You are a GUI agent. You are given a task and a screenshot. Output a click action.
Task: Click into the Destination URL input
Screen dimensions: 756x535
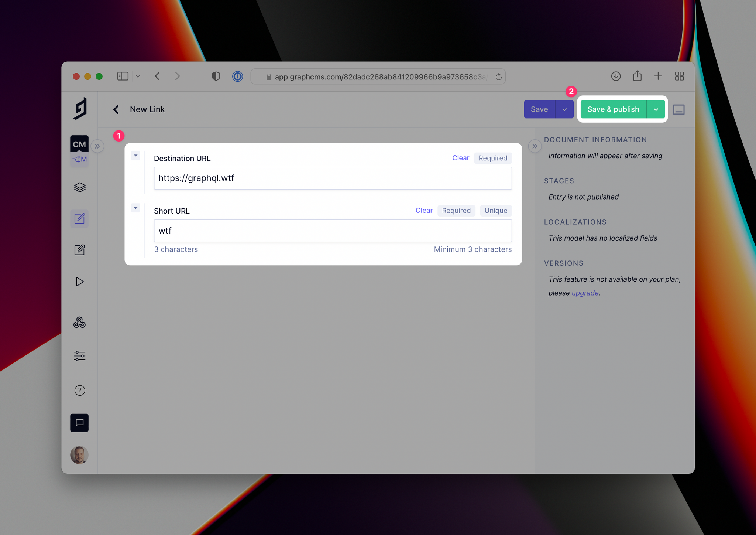[x=333, y=178]
